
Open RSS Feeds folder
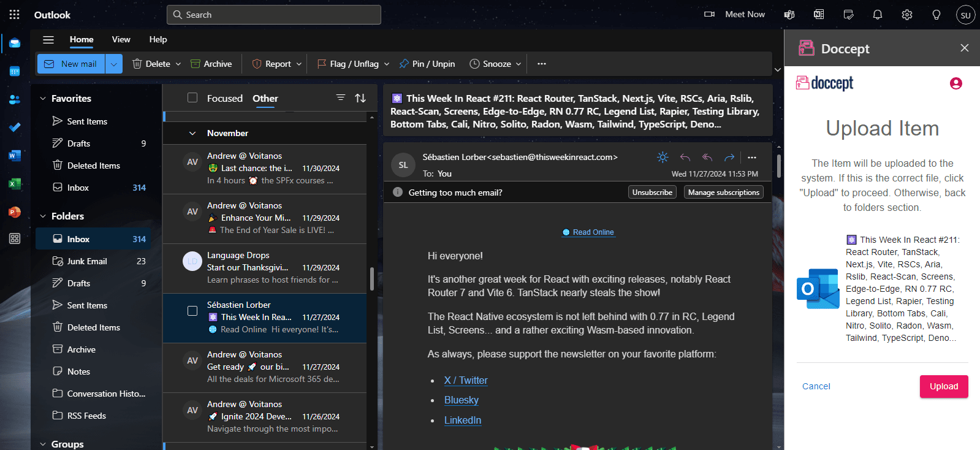tap(94, 416)
